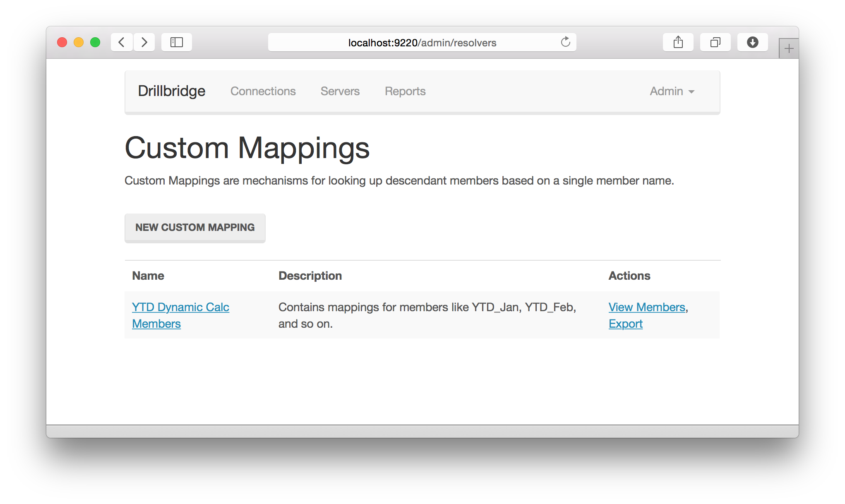
Task: Click the New Custom Mapping button
Action: click(195, 228)
